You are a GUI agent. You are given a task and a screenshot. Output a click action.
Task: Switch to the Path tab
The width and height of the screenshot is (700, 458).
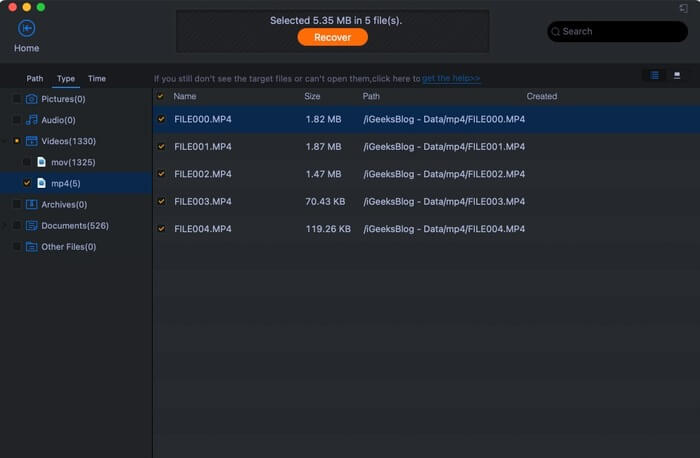click(x=35, y=79)
